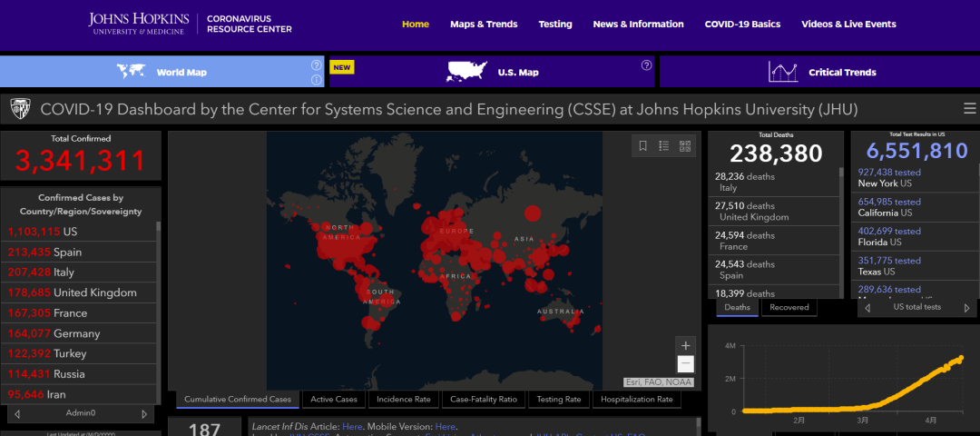Select United Kingdom row with 178,685 cases
Viewport: 980px width, 436px height.
[78, 292]
